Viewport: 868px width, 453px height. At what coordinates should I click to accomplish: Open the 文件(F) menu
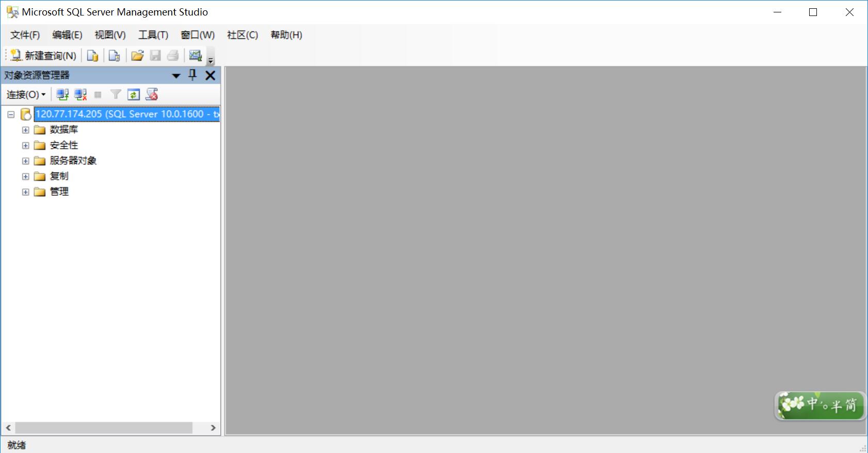(x=25, y=35)
